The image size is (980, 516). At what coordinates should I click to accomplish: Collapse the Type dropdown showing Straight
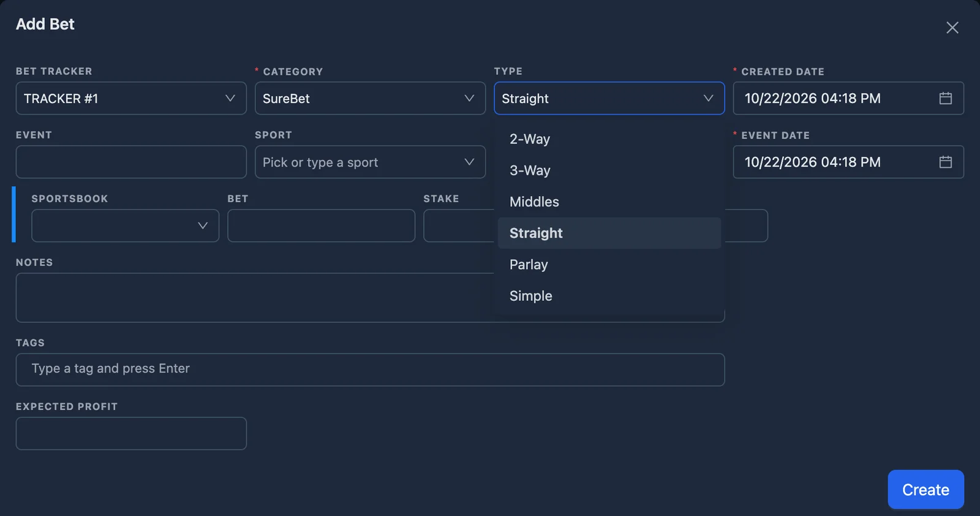pyautogui.click(x=609, y=98)
